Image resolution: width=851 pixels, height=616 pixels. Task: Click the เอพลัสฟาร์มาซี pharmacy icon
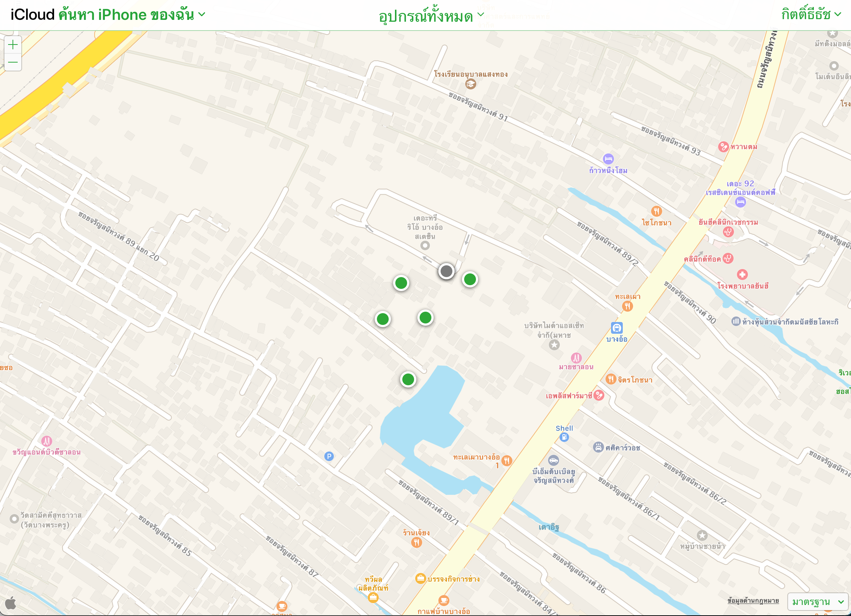599,396
